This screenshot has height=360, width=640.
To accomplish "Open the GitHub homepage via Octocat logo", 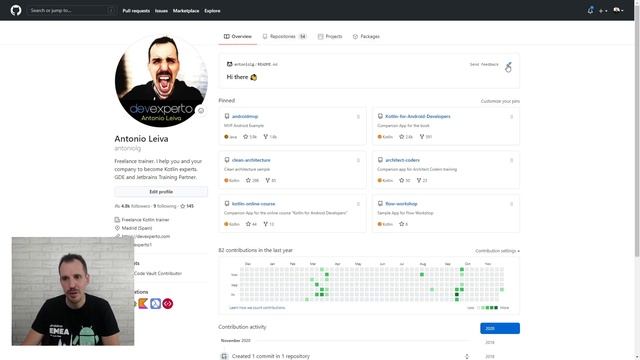I will click(16, 10).
